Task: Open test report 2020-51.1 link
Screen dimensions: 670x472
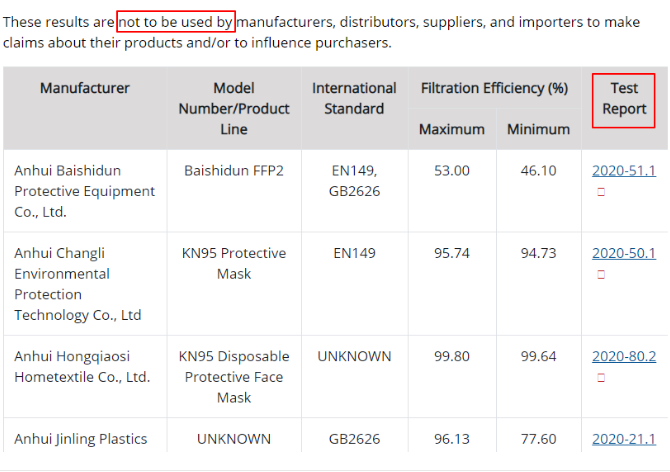Action: pos(624,171)
